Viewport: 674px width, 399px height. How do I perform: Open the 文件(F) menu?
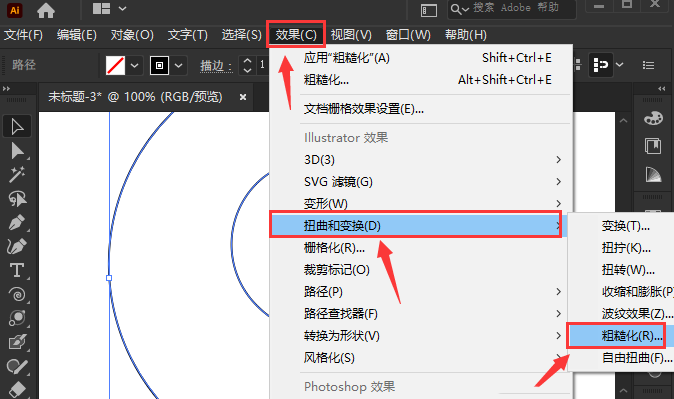(23, 35)
